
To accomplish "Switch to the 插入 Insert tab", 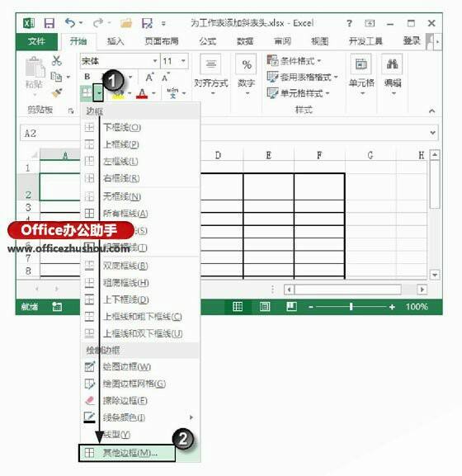I will 115,41.
